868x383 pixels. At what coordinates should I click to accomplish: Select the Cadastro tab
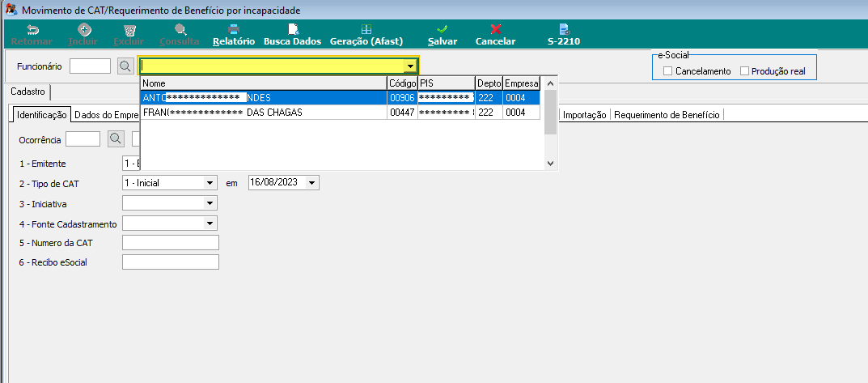click(x=28, y=91)
